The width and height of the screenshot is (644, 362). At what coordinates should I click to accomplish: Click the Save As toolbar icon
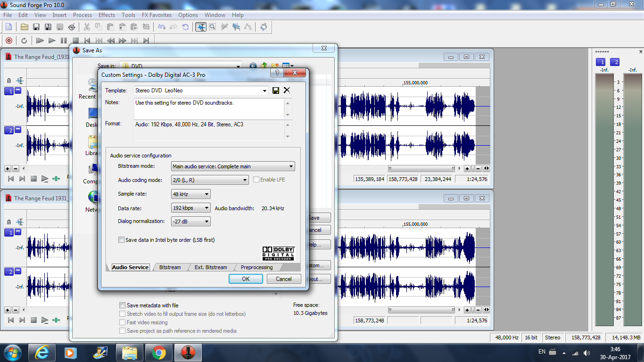48,27
